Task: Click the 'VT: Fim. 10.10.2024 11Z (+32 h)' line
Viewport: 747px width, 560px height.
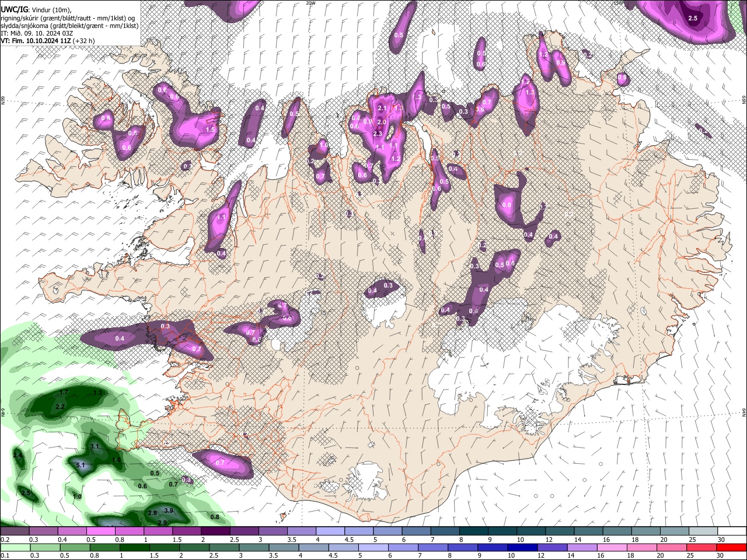Action: [48, 41]
